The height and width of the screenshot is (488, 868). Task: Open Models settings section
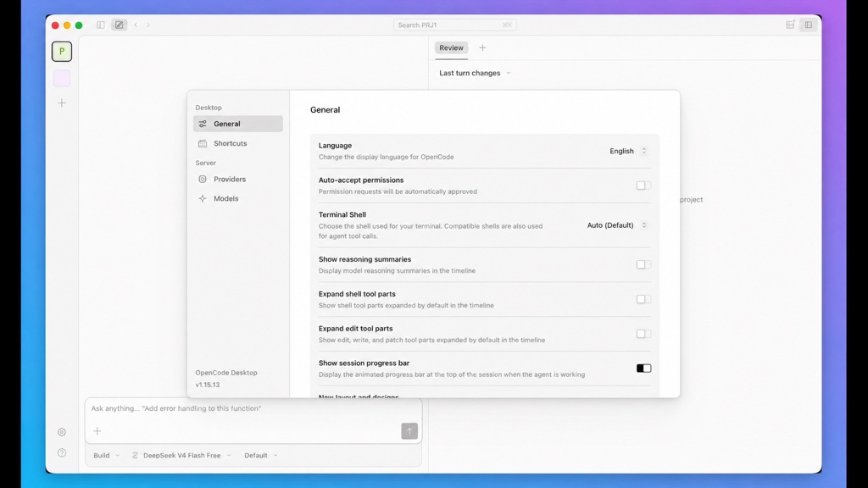click(238, 198)
